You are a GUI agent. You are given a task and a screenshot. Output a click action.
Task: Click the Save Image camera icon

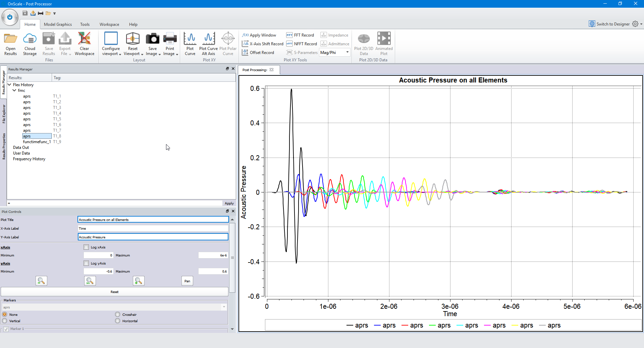pyautogui.click(x=153, y=39)
